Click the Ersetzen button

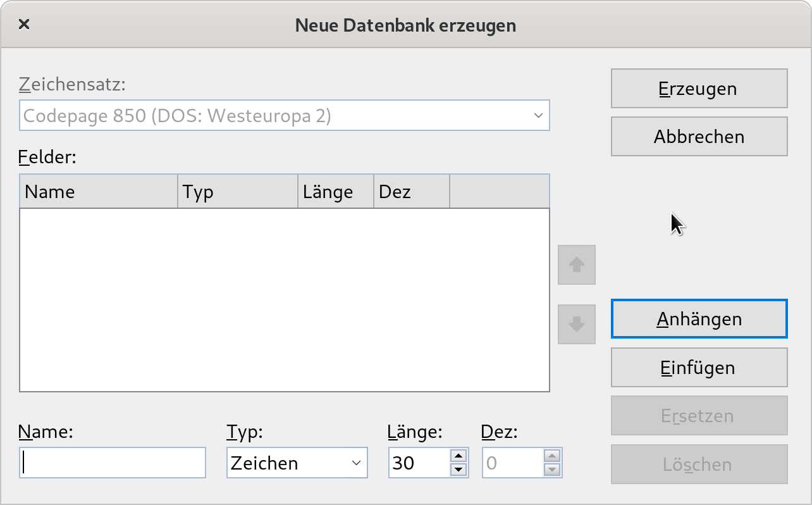point(699,416)
